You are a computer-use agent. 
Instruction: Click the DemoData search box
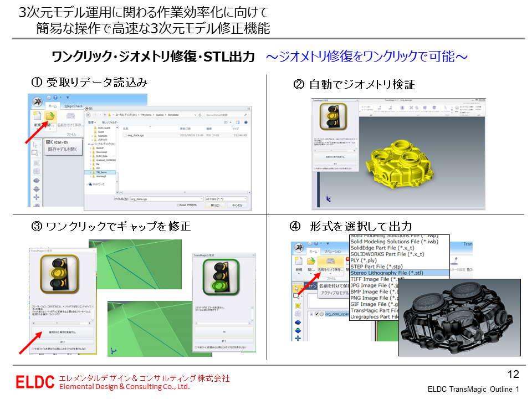226,115
